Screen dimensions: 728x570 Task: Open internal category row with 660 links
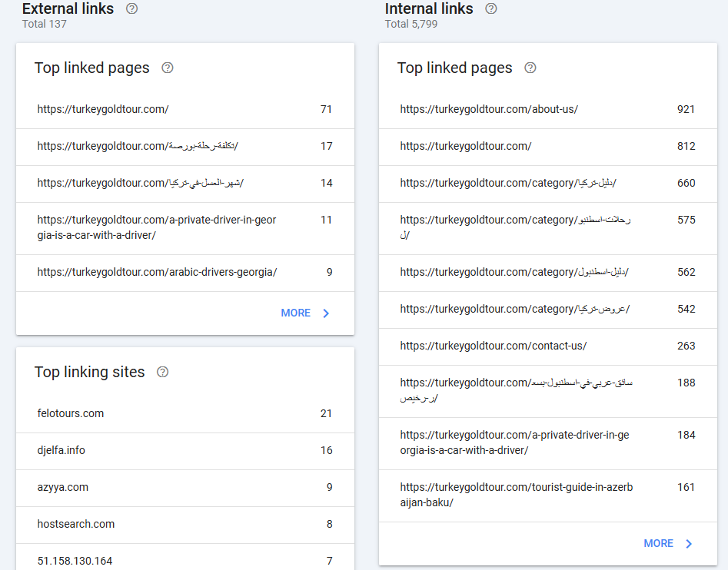548,184
